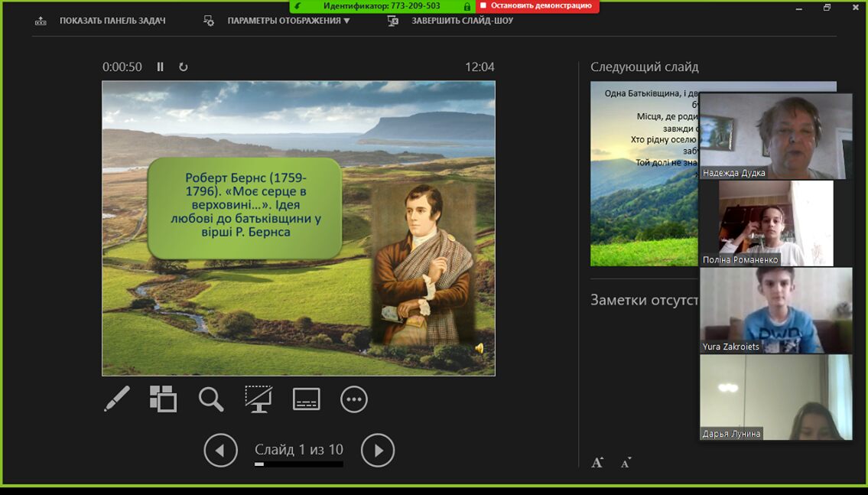Open more slide show options ellipsis
Viewport: 868px width, 495px height.
354,399
